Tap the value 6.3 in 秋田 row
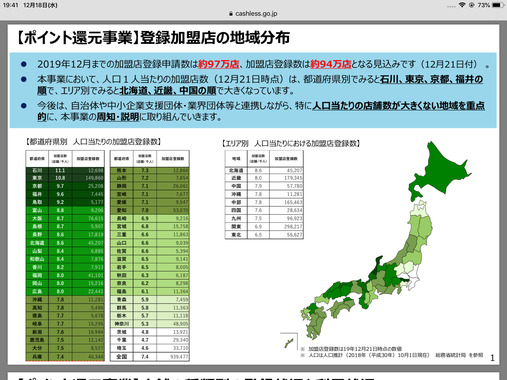This screenshot has height=380, width=507. (x=145, y=275)
